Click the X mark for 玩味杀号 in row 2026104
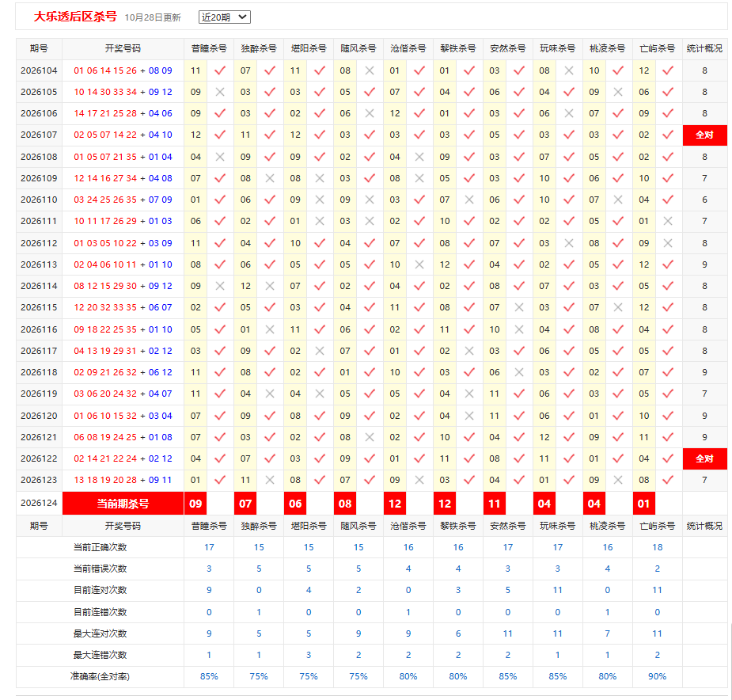The width and height of the screenshot is (732, 700). [x=569, y=70]
